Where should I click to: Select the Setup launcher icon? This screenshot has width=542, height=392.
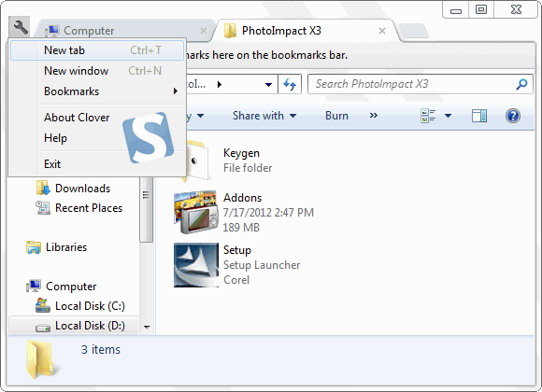196,265
